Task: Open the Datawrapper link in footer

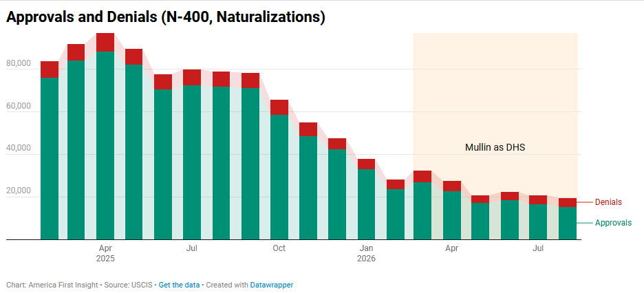Action: point(272,285)
